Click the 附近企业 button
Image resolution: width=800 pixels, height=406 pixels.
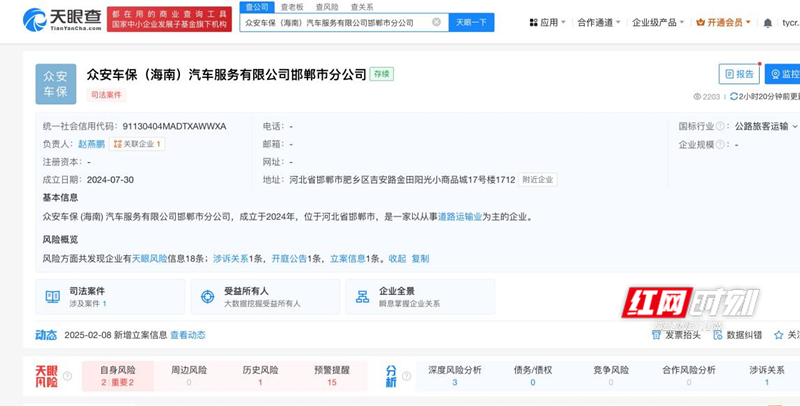(x=538, y=180)
